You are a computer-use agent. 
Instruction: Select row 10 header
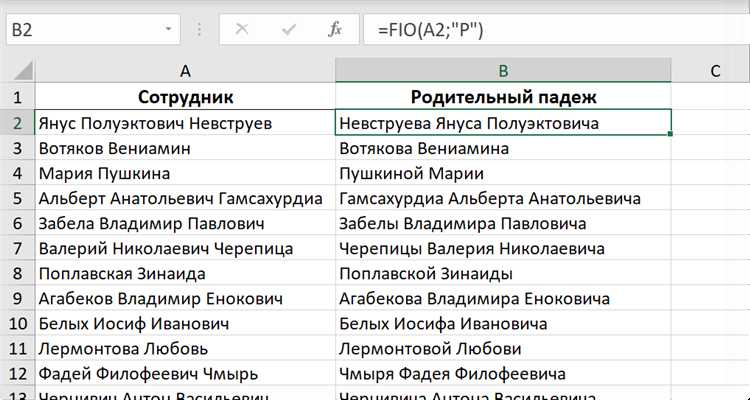pyautogui.click(x=17, y=323)
